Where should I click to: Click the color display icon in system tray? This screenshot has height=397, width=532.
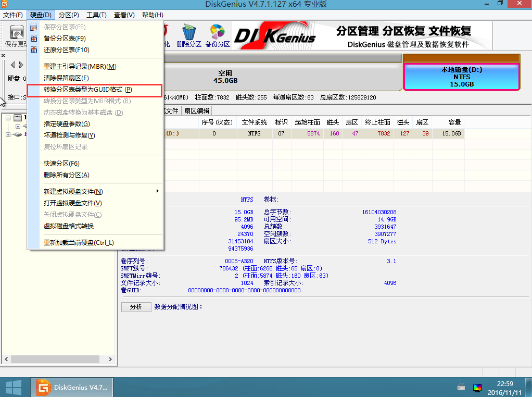[x=477, y=388]
